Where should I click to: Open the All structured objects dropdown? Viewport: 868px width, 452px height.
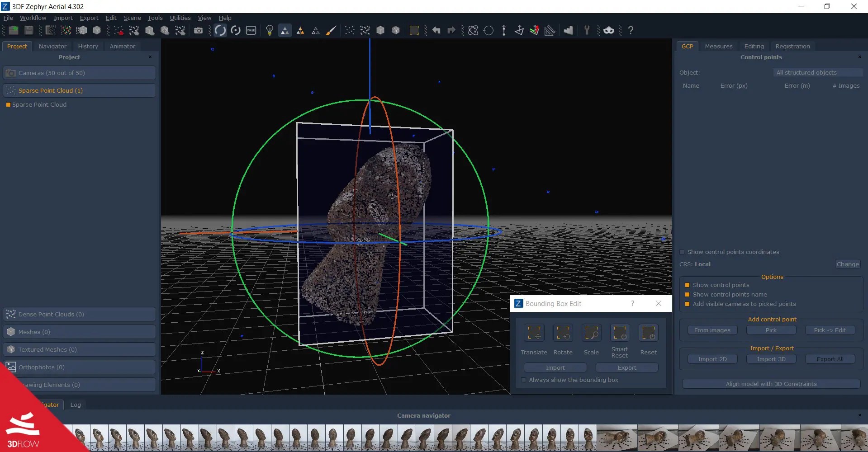pos(818,72)
